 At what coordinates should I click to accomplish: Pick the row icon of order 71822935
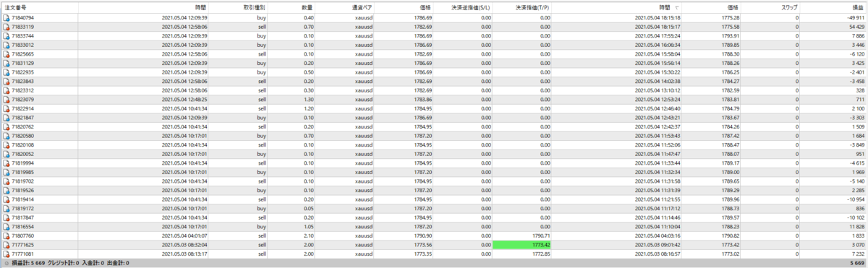(x=7, y=73)
